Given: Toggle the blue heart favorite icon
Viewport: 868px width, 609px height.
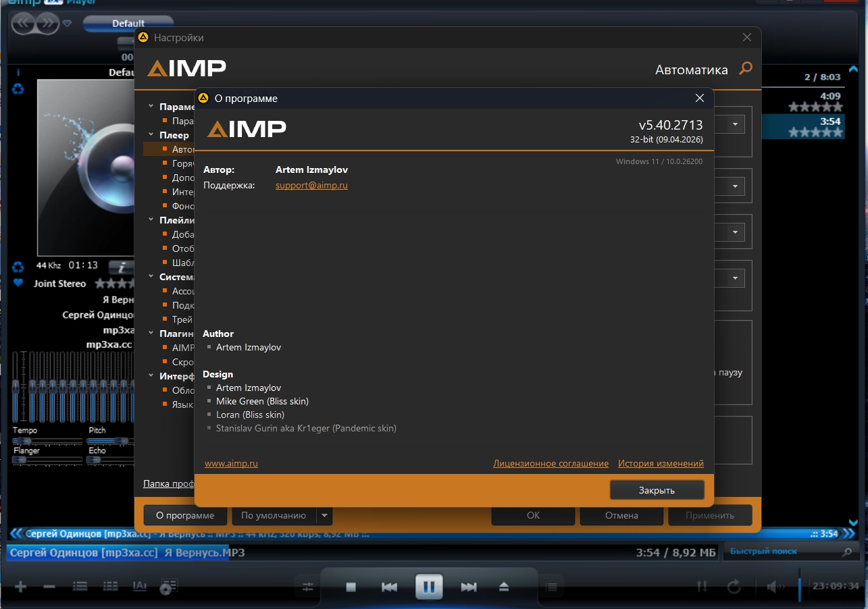Looking at the screenshot, I should point(18,283).
